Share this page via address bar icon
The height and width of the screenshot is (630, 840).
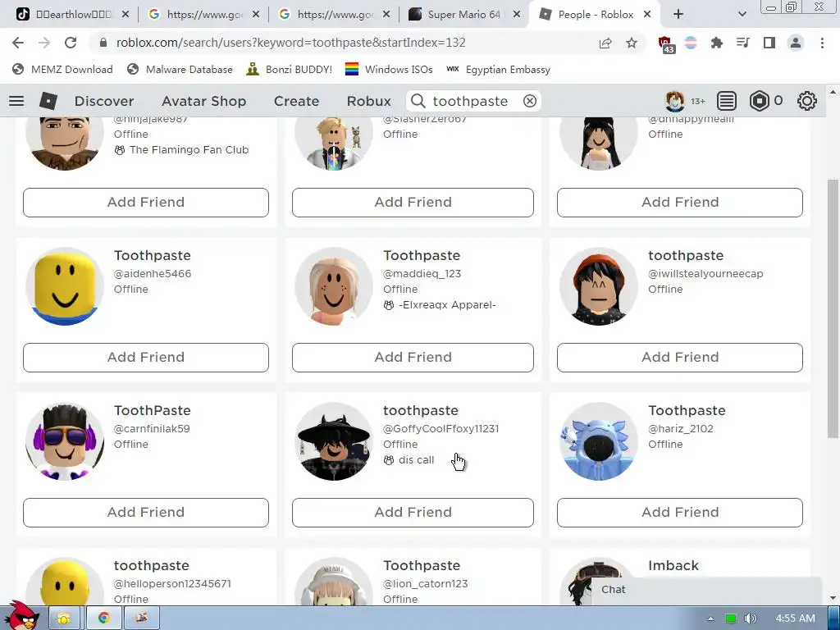(605, 43)
